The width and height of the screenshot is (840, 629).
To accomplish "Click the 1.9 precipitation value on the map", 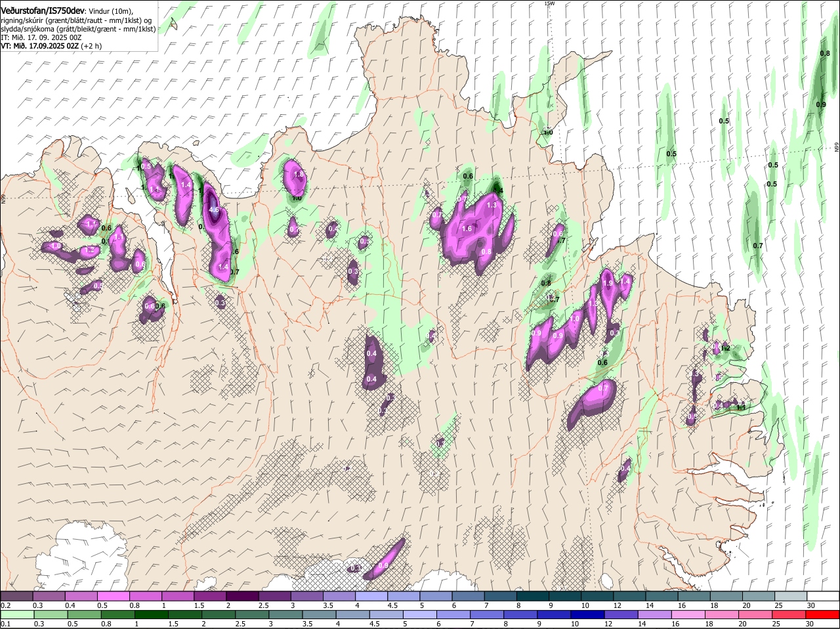I will (608, 283).
